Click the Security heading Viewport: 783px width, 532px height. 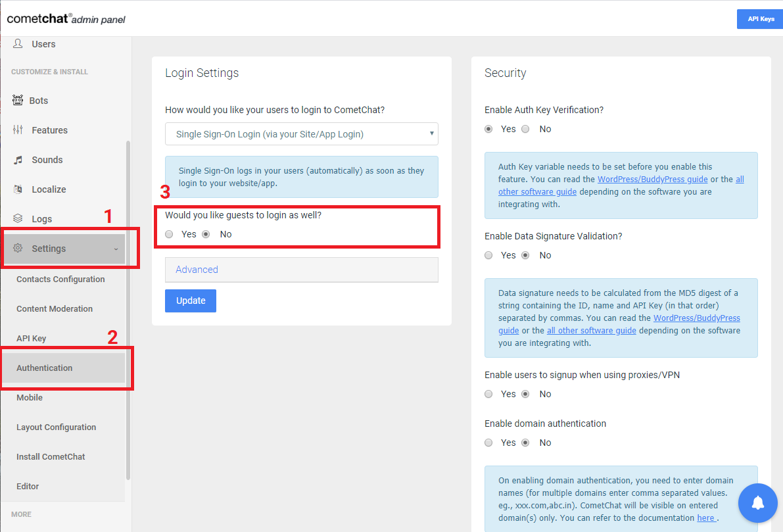(x=505, y=73)
